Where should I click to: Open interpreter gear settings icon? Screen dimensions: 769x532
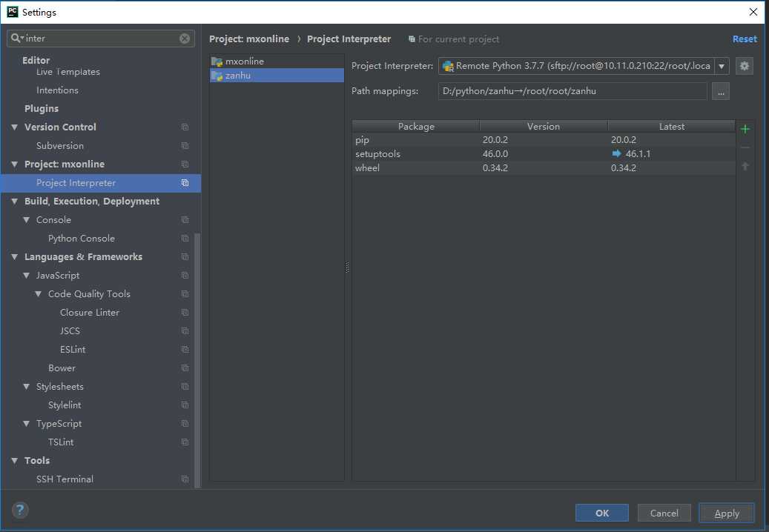pos(744,66)
